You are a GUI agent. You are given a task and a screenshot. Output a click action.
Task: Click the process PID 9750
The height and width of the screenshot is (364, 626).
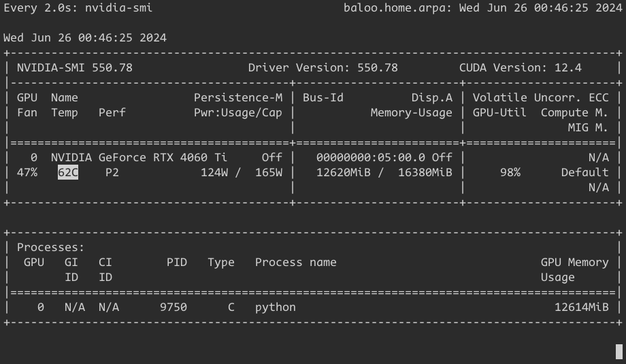[x=174, y=308]
